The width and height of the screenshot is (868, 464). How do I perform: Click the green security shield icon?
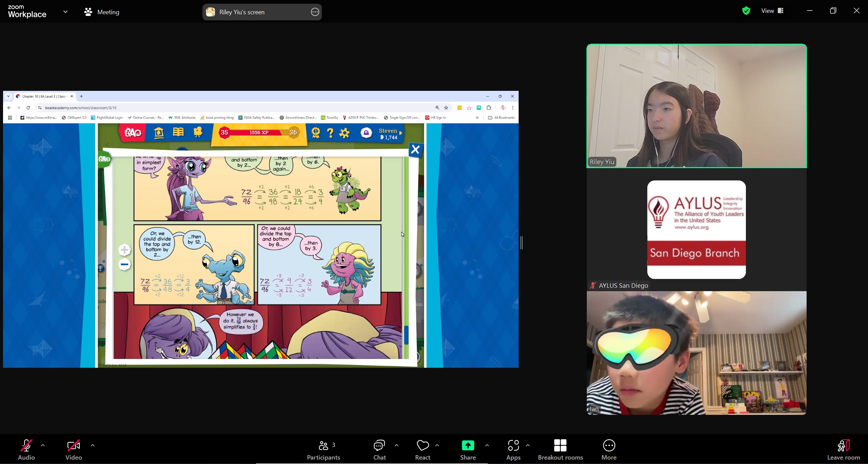[x=746, y=11]
